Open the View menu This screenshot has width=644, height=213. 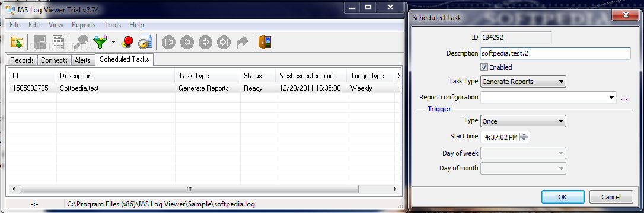(x=56, y=25)
